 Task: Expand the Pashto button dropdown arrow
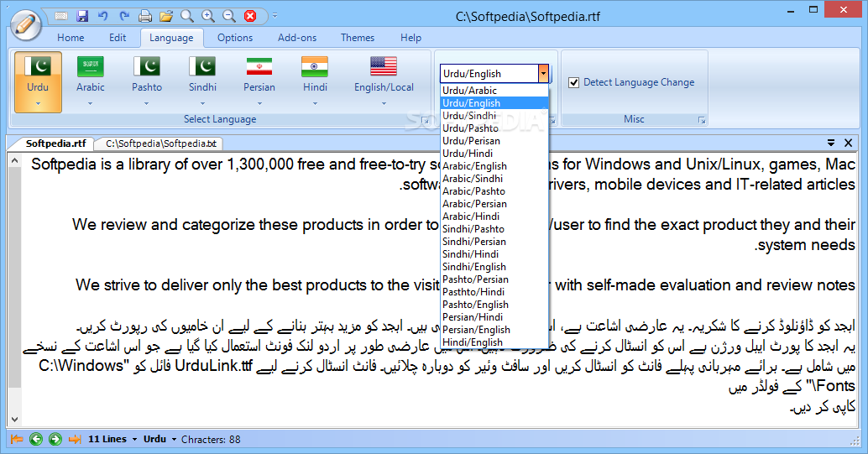[147, 103]
